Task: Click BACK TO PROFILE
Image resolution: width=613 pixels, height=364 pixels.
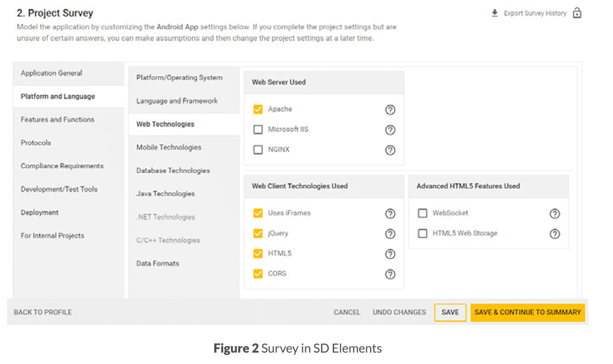Action: 43,312
